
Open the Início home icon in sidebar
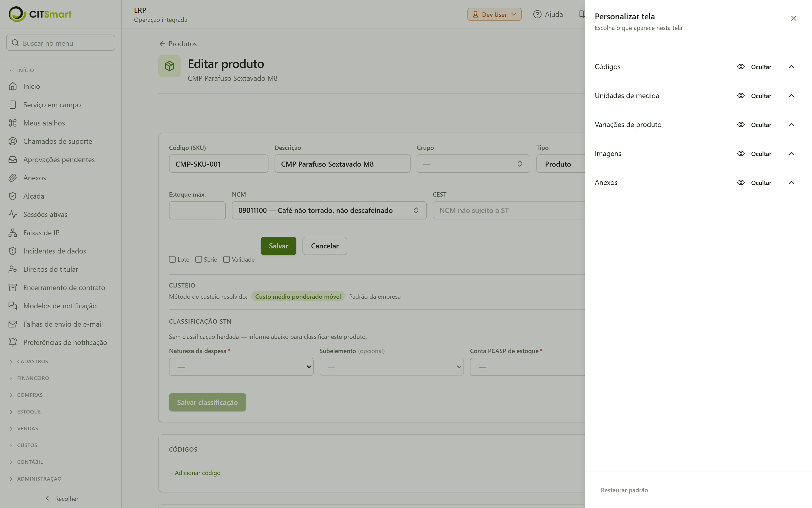(13, 86)
